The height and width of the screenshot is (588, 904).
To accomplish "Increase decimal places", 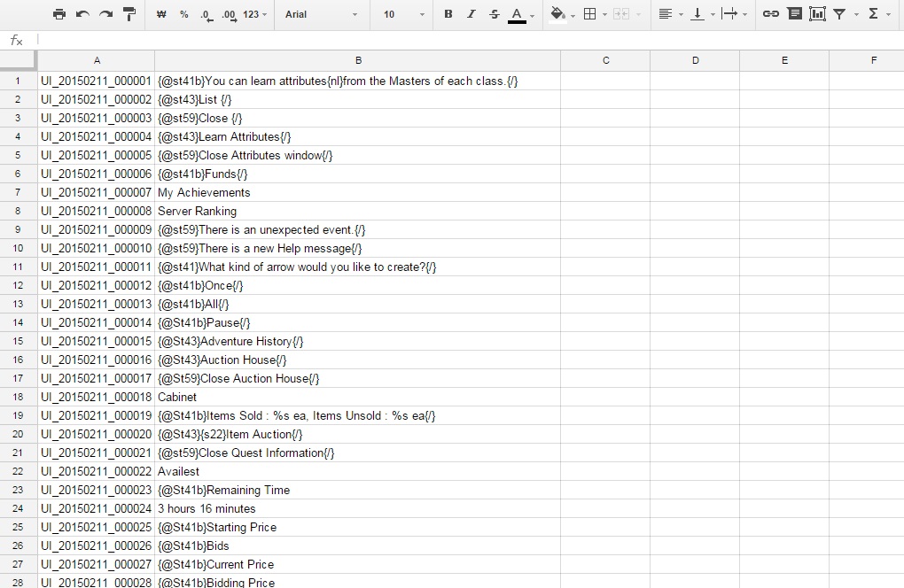I will pyautogui.click(x=230, y=15).
